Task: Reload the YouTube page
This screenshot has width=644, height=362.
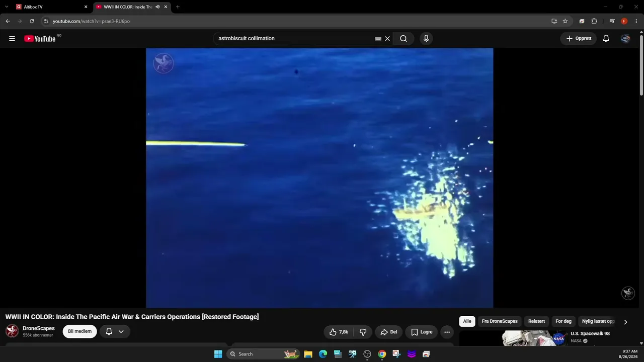Action: click(x=32, y=21)
